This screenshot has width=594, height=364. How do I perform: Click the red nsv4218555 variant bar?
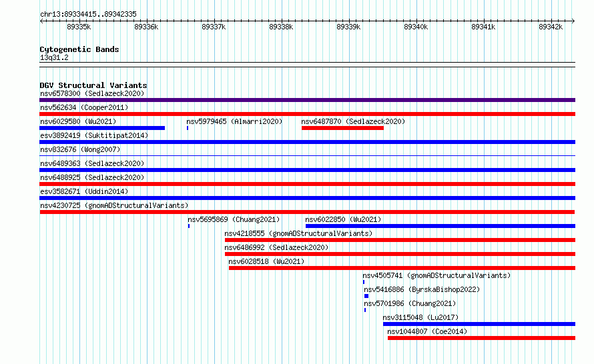pos(400,240)
